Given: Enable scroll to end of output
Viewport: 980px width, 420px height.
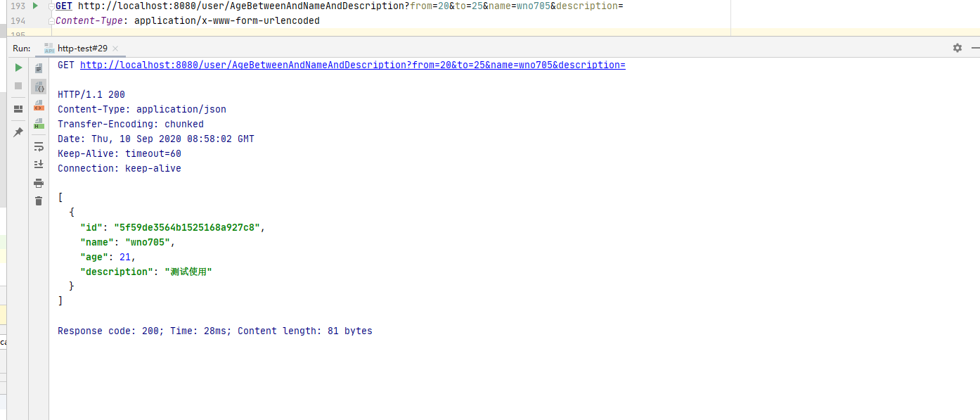Looking at the screenshot, I should pos(39,165).
